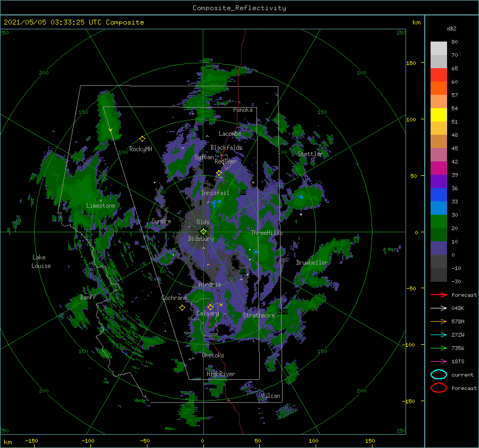Click the blue echo cell beside Innisfail
Image resolution: width=479 pixels, height=448 pixels.
(x=216, y=203)
